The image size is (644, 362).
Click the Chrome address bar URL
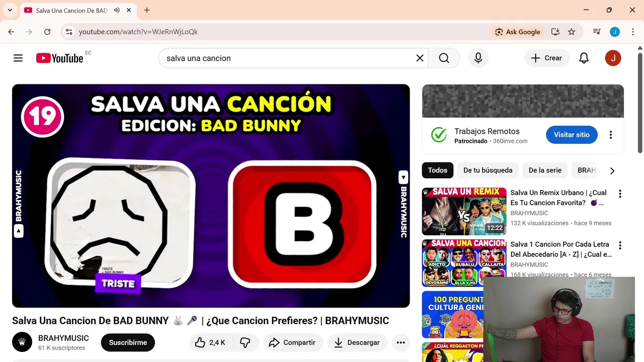tap(138, 32)
